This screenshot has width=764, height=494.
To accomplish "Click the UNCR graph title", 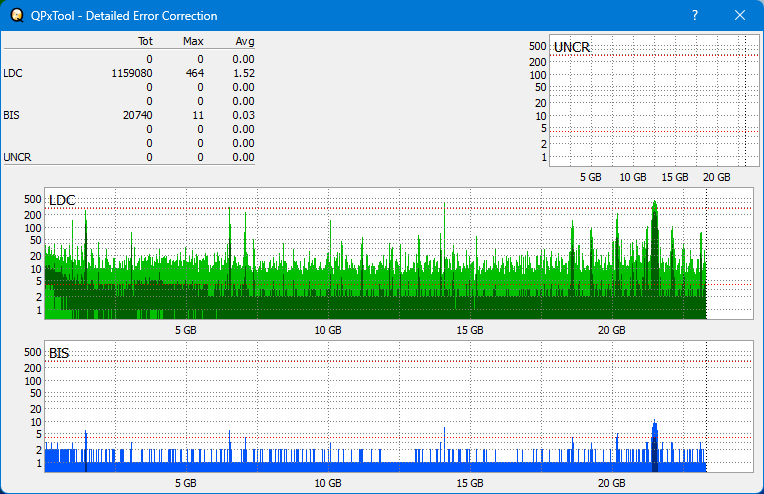I will coord(572,47).
